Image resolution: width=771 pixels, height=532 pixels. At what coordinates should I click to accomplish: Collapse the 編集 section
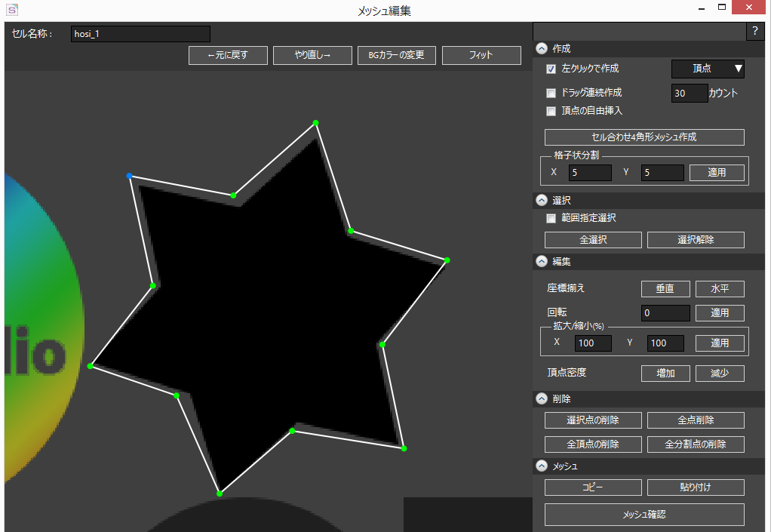click(x=542, y=261)
